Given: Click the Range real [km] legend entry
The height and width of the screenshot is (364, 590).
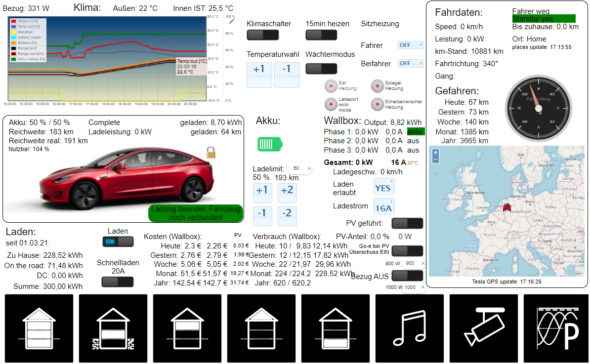Looking at the screenshot, I should pos(28,54).
